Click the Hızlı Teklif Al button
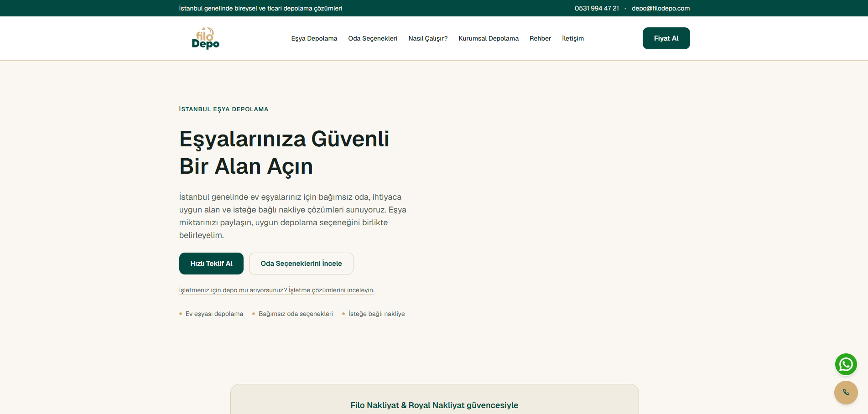The height and width of the screenshot is (414, 868). click(x=211, y=264)
